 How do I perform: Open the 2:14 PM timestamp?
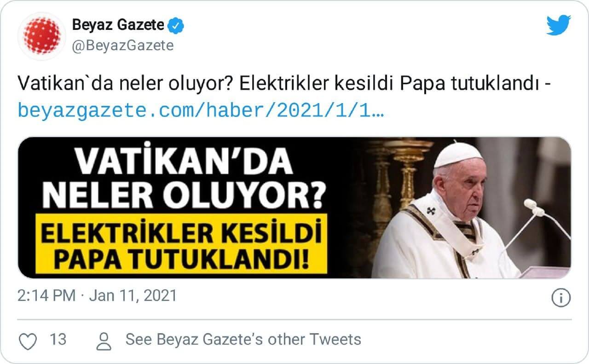46,295
